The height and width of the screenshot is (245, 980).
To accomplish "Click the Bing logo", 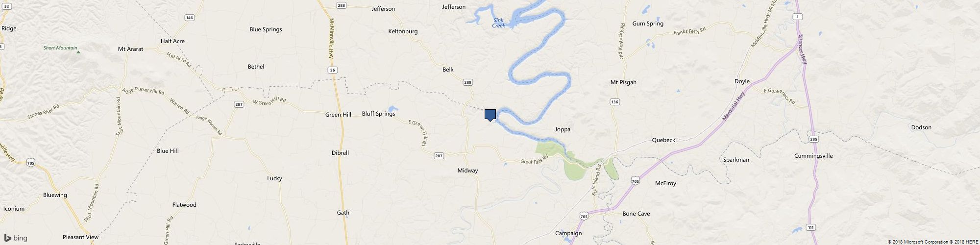I will [16, 238].
